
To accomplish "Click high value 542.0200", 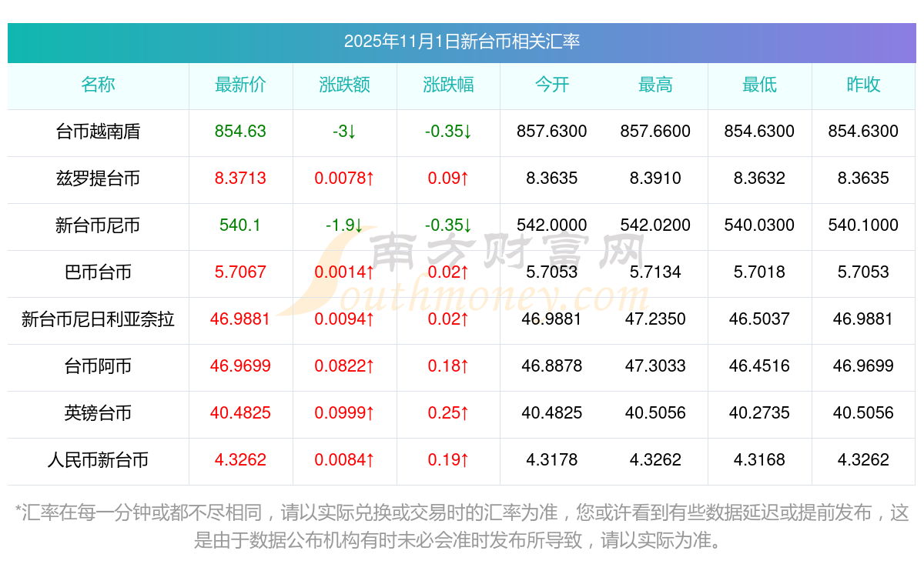I will (655, 225).
